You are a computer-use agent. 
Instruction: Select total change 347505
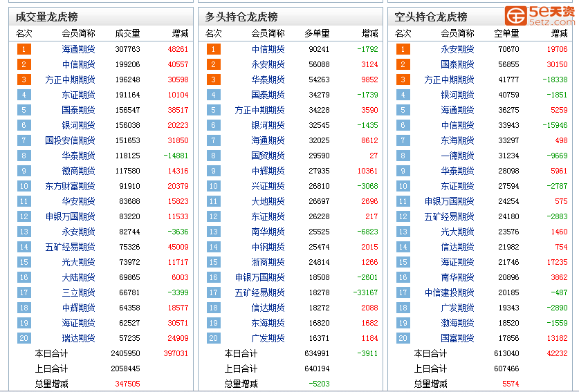pos(127,384)
